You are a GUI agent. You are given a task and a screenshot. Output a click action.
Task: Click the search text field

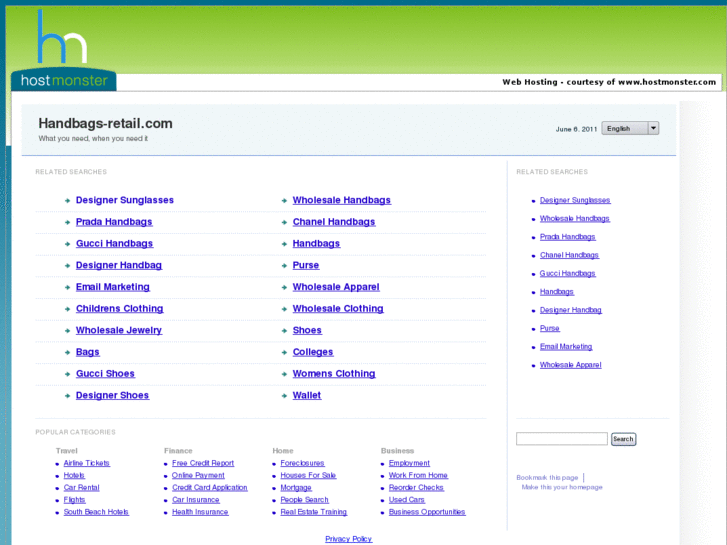point(561,439)
